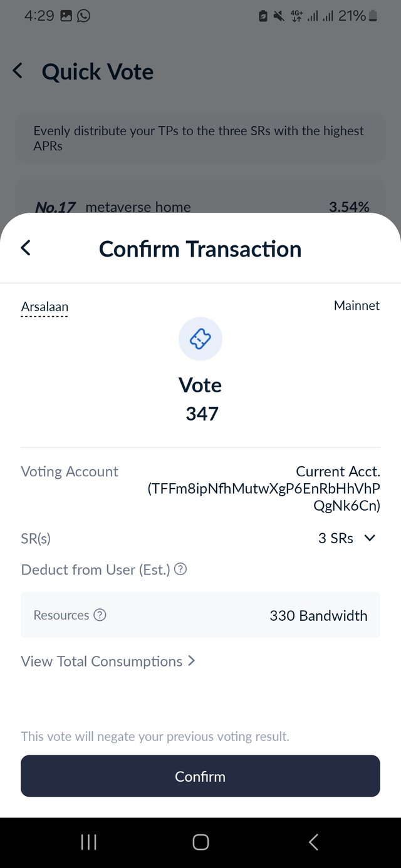Tap the gallery notification icon in status bar
This screenshot has width=401, height=868.
pyautogui.click(x=66, y=16)
